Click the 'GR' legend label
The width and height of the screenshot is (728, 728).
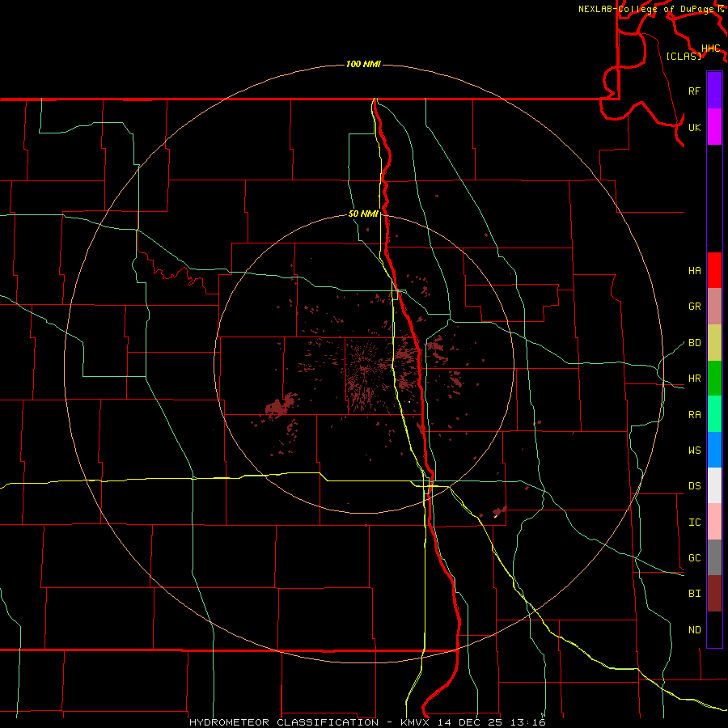[694, 307]
